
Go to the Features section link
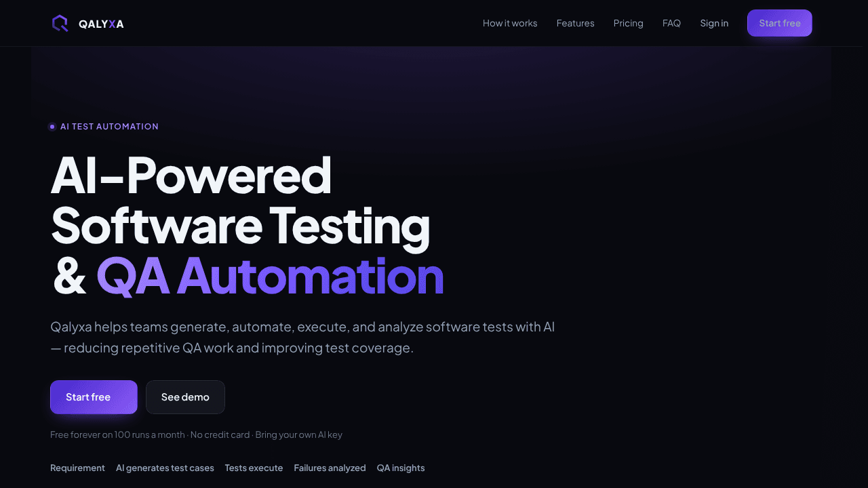coord(575,23)
